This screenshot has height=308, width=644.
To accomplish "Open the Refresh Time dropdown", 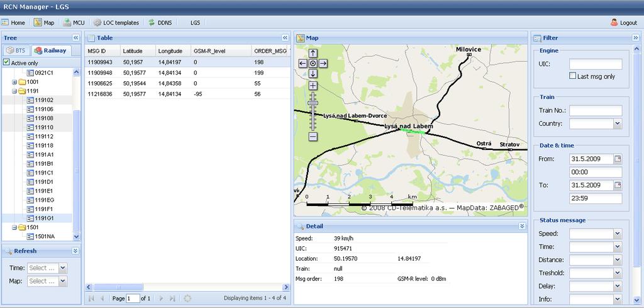I will tap(62, 268).
